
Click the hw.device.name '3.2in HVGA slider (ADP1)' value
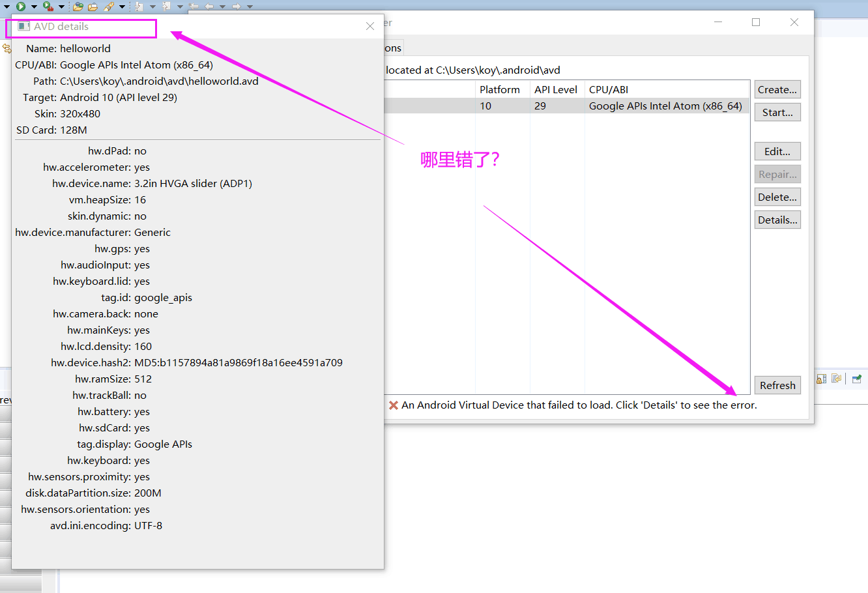click(193, 183)
